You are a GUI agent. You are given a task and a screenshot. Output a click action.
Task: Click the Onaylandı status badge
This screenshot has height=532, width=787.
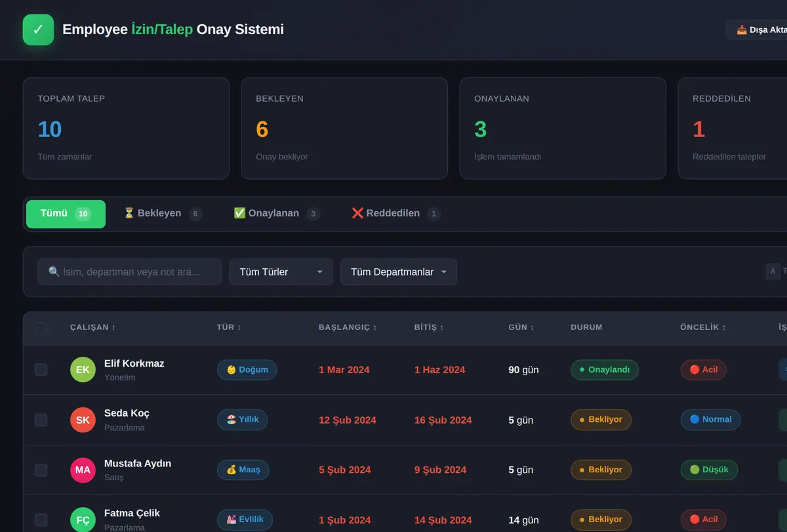605,369
